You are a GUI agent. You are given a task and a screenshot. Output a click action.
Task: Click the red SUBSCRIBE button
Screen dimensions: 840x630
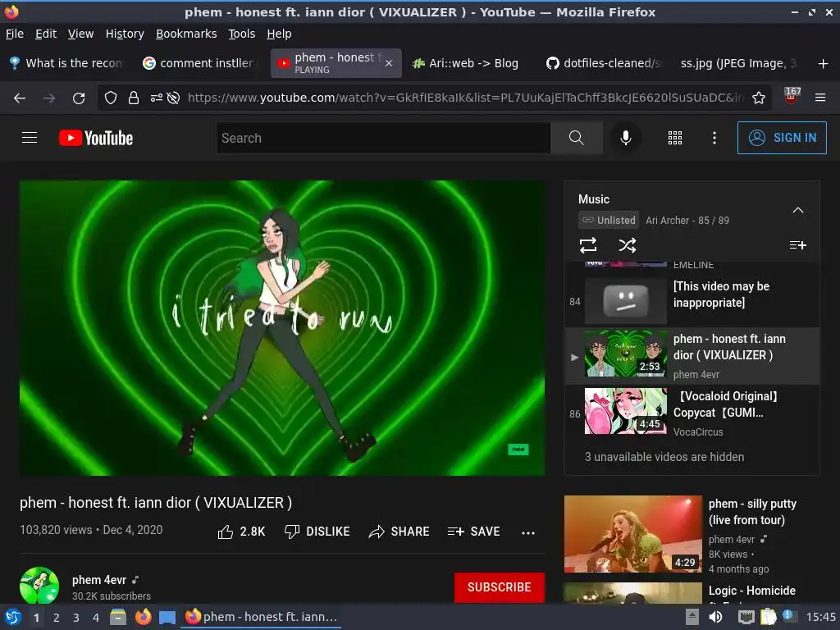[x=500, y=587]
